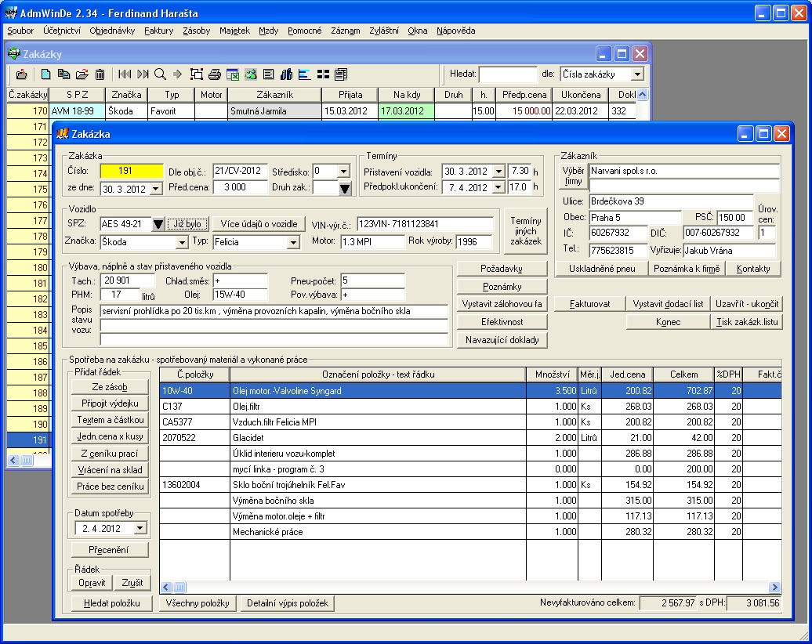Click black triangle button next to SPZ field
The image size is (812, 644).
tap(158, 225)
